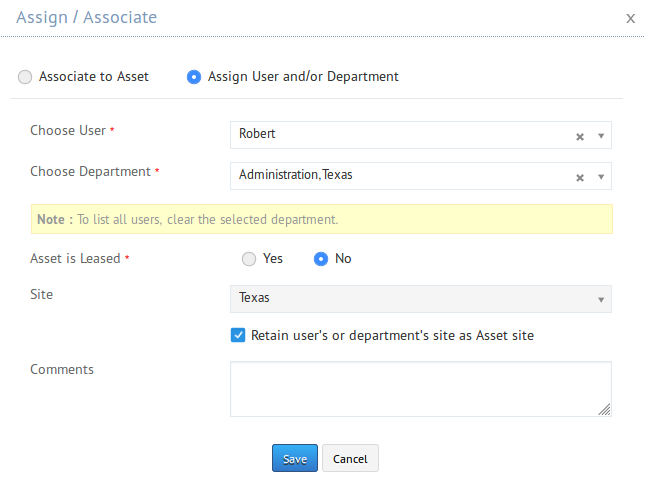
Task: Click the Choose User field showing Robert
Action: point(400,135)
